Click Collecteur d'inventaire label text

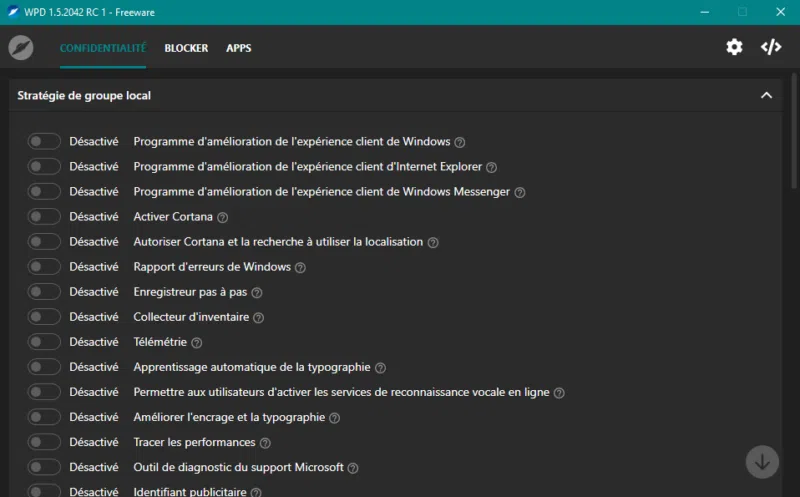point(191,316)
